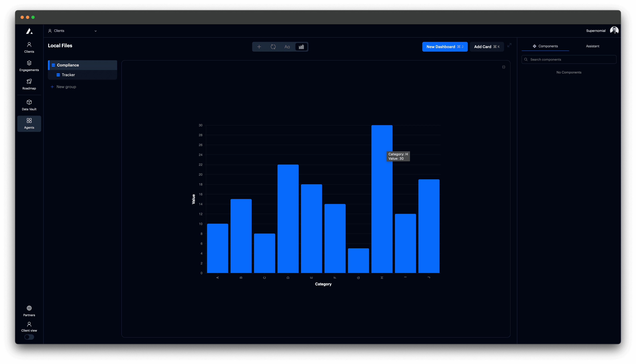Viewport: 636px width, 364px height.
Task: Open the Partners section
Action: [x=29, y=311]
